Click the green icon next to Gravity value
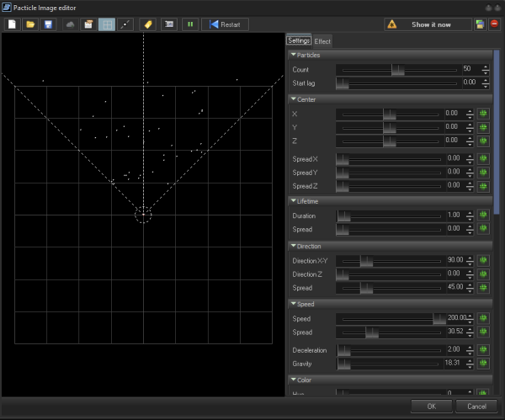This screenshot has width=505, height=420. pos(483,364)
